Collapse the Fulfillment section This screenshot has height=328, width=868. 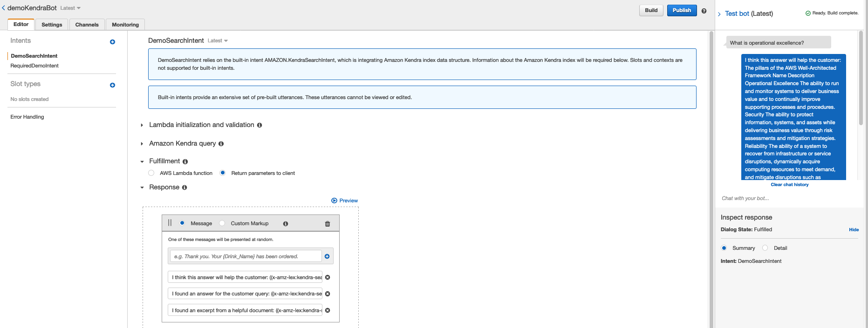(x=142, y=161)
